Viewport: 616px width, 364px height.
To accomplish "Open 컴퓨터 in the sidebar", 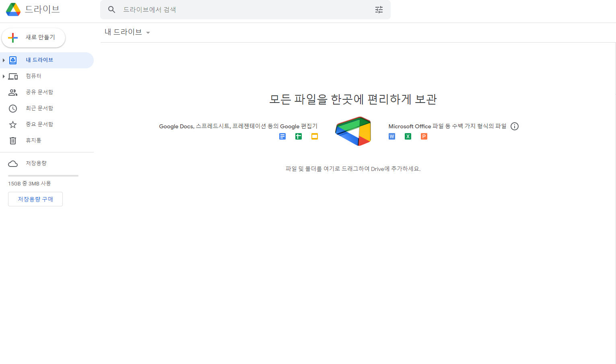I will tap(47, 76).
